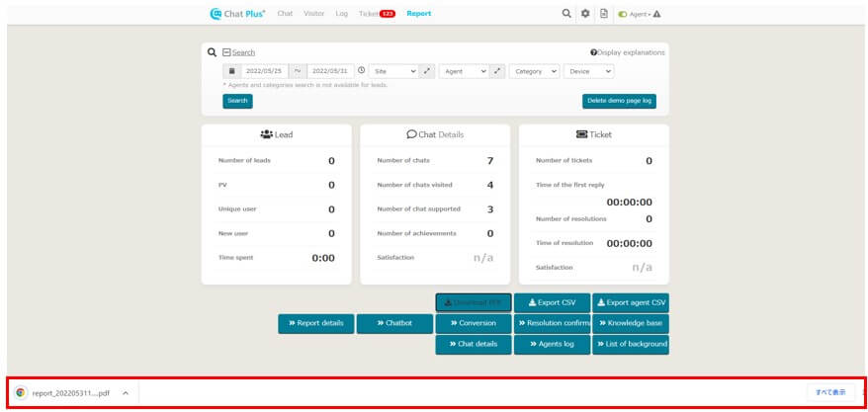Click Download PDF button
This screenshot has width=868, height=412.
coord(474,303)
